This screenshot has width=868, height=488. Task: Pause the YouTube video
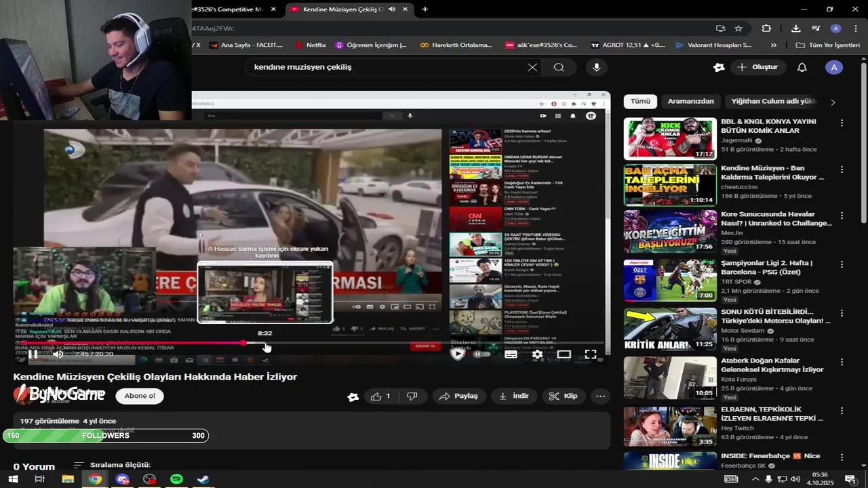point(33,354)
